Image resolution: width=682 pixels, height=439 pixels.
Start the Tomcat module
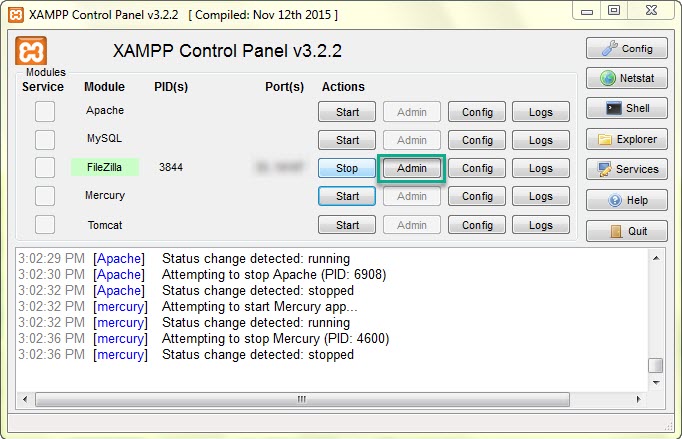pyautogui.click(x=347, y=225)
